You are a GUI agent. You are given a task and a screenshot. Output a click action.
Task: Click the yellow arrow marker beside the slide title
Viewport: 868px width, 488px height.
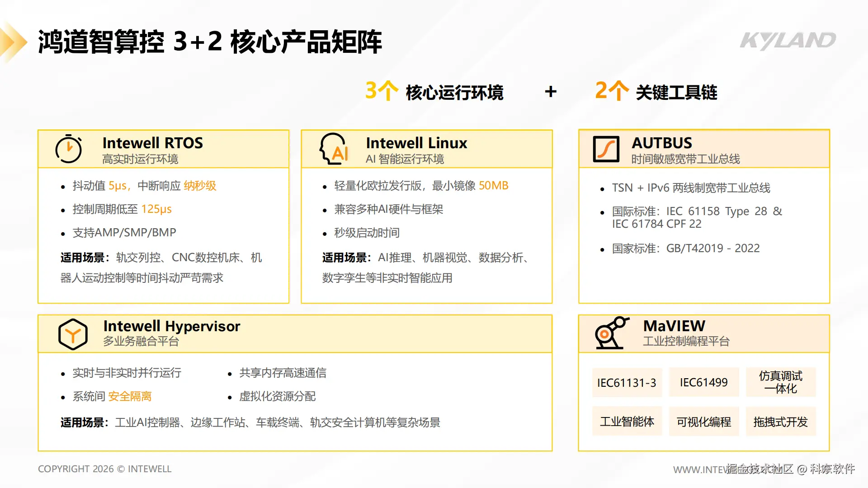14,42
